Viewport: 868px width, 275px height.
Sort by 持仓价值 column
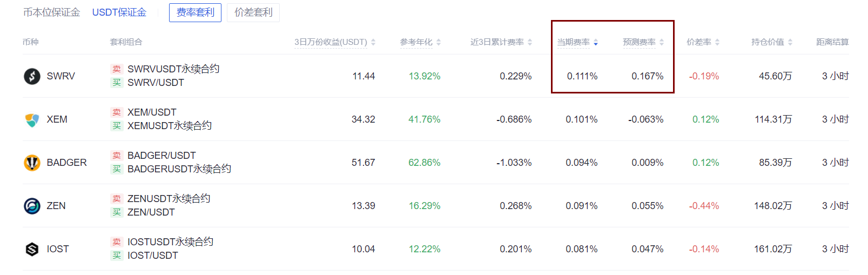pyautogui.click(x=772, y=42)
